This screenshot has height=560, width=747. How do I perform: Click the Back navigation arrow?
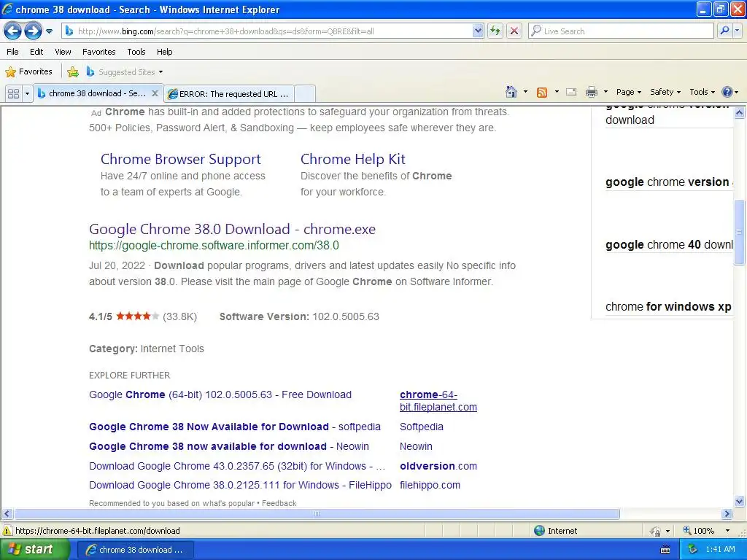(x=12, y=31)
